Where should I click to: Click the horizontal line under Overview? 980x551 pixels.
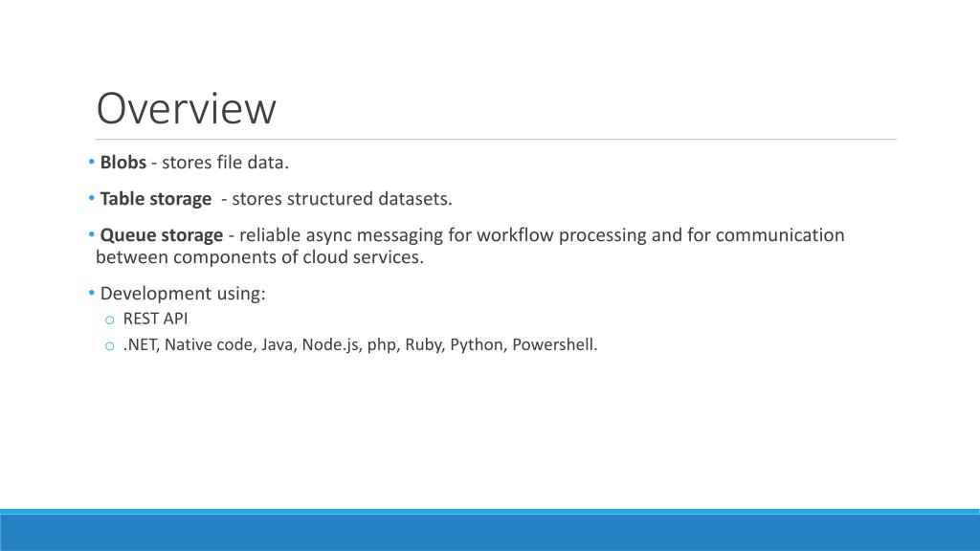[x=497, y=140]
